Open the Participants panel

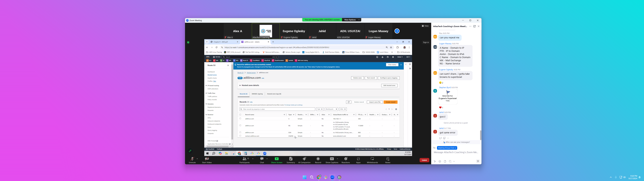point(244,159)
